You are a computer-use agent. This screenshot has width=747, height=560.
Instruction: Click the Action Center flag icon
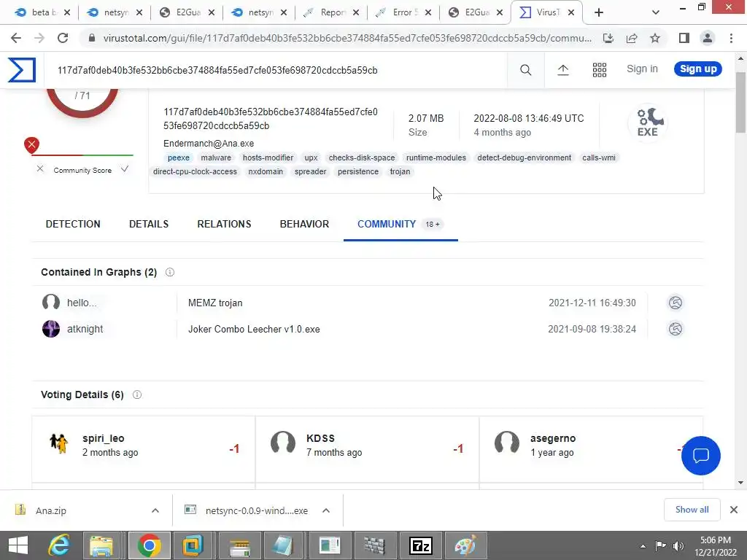(x=659, y=546)
